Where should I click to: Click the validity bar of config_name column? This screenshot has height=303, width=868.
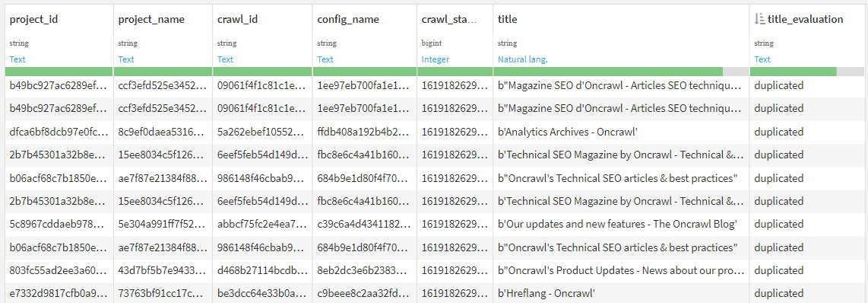(365, 72)
